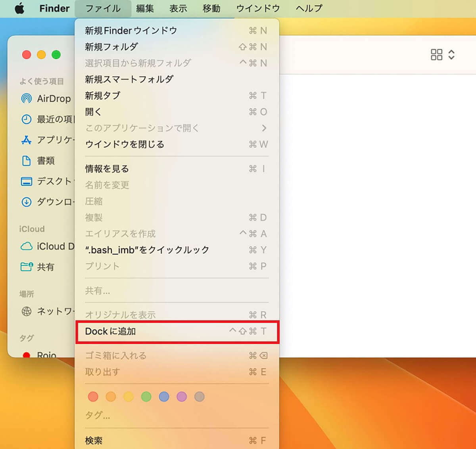
Task: Open view options up-down chevron in toolbar
Action: point(451,55)
